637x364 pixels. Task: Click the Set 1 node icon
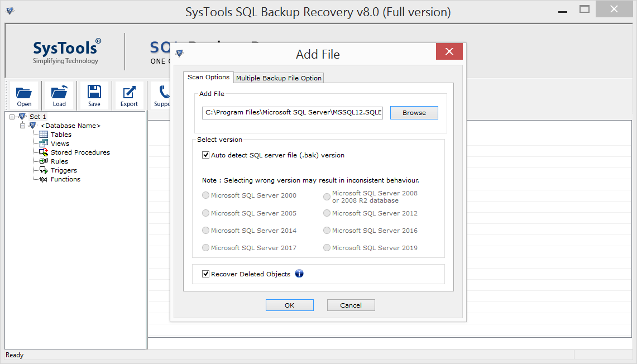tap(23, 117)
